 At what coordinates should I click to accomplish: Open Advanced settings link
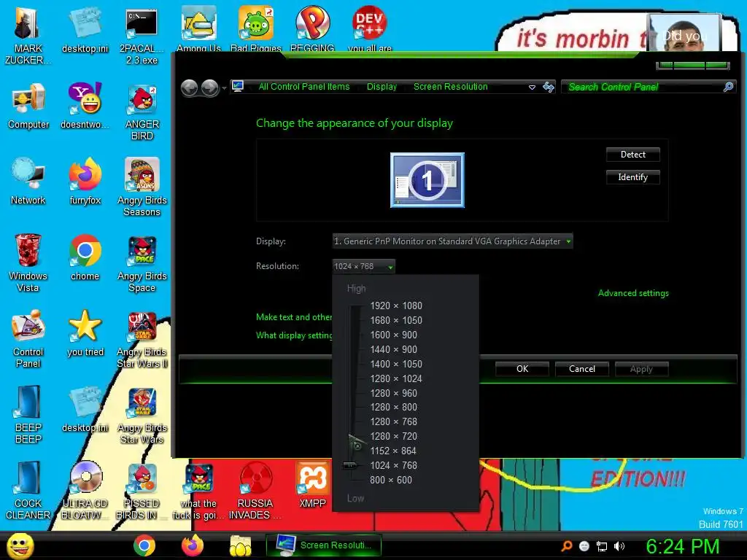pyautogui.click(x=633, y=293)
